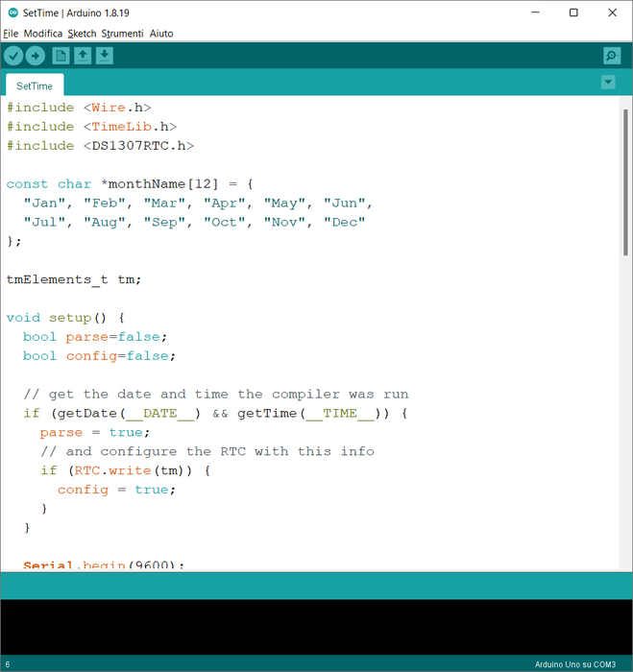Image resolution: width=633 pixels, height=672 pixels.
Task: Click the Serial.begin(9600) line
Action: [104, 564]
